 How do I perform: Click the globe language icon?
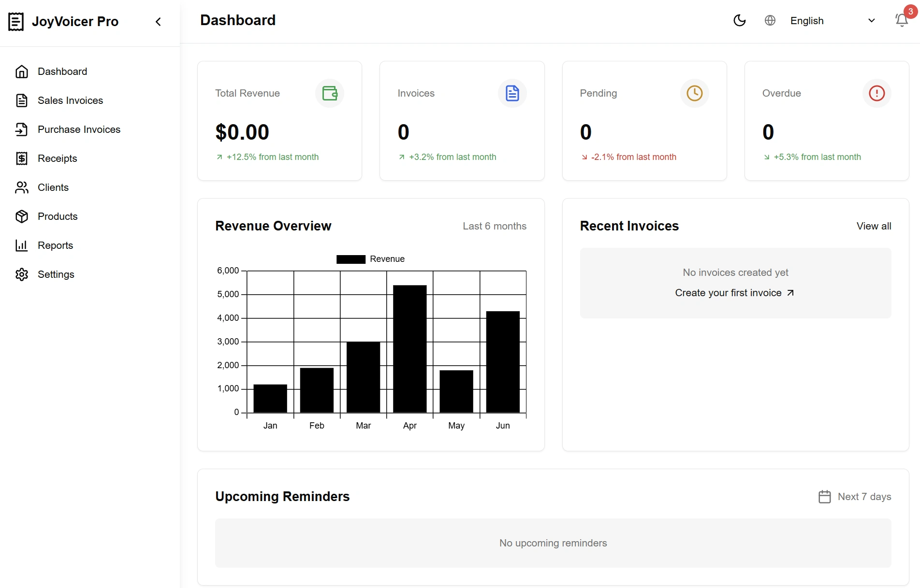click(770, 20)
